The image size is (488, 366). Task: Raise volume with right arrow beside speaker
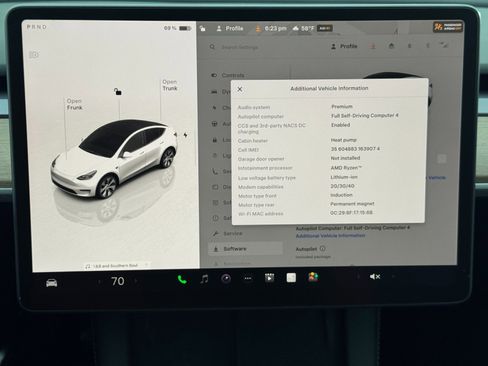click(393, 276)
